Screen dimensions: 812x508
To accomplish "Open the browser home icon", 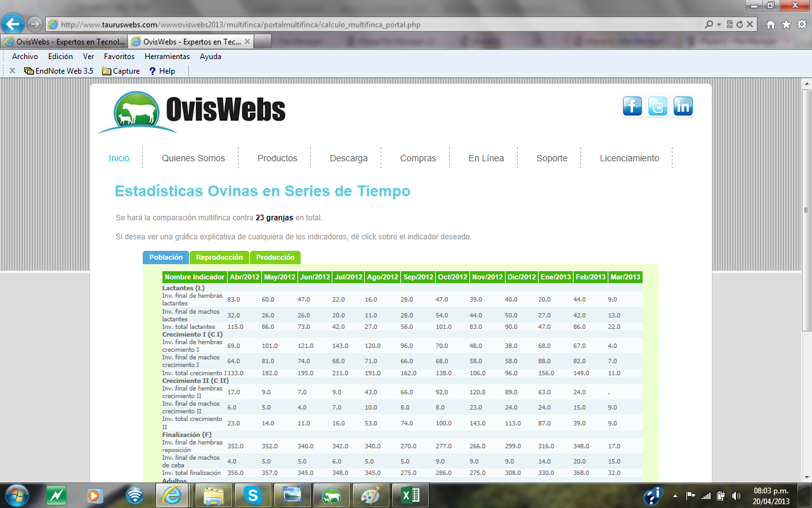I will (x=771, y=25).
